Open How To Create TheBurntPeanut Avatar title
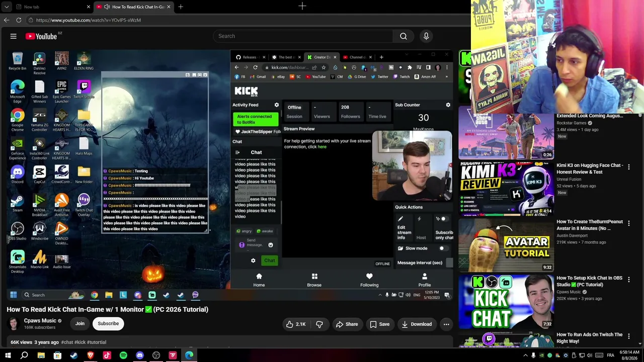 590,225
